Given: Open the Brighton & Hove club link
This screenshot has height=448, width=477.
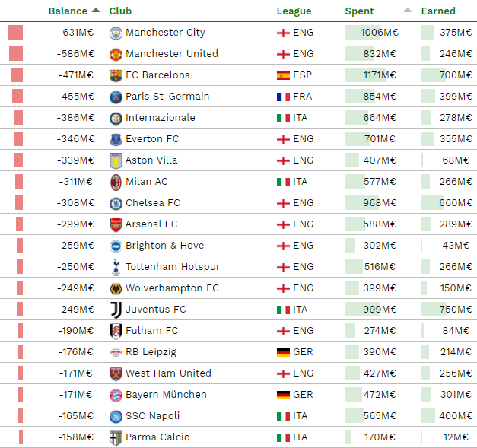Looking at the screenshot, I should pos(164,246).
